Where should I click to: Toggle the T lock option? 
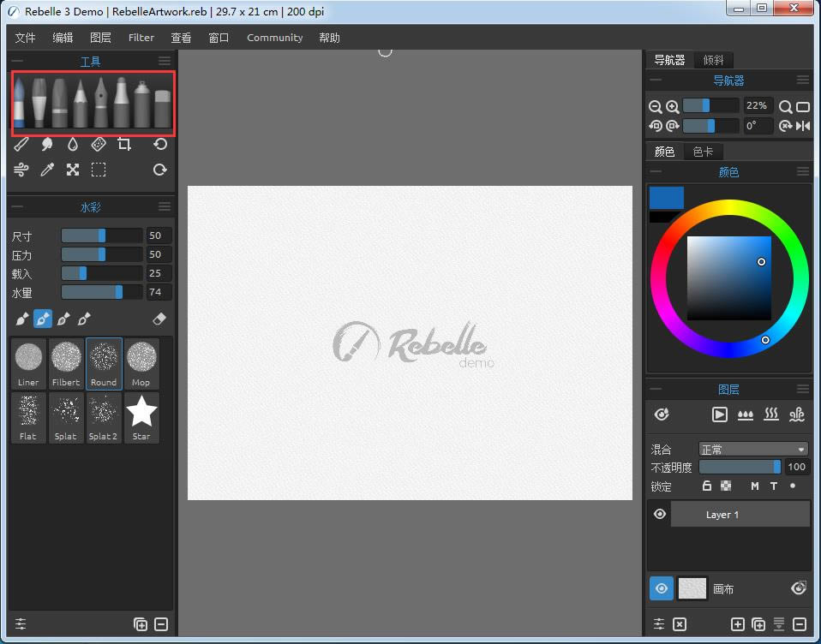point(774,486)
